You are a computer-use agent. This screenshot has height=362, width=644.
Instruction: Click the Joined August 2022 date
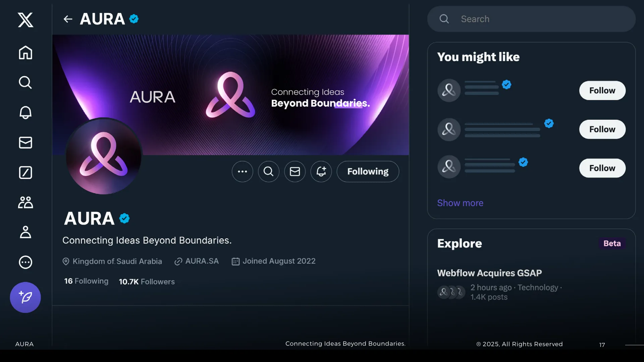pyautogui.click(x=274, y=261)
